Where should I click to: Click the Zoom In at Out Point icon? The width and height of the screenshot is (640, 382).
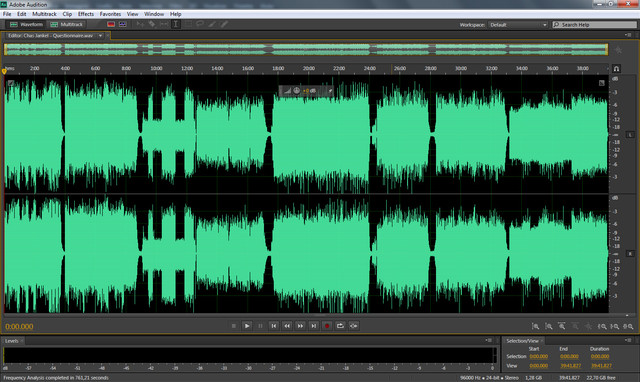pyautogui.click(x=615, y=326)
